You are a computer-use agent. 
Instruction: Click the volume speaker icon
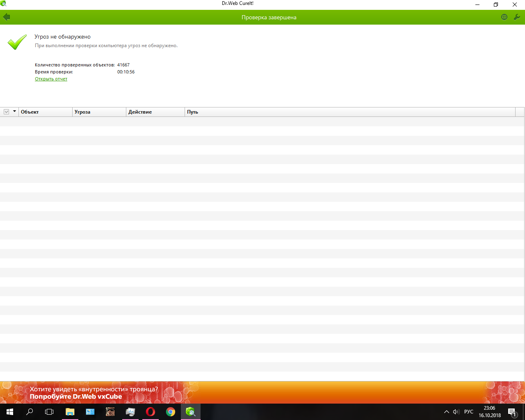pos(456,412)
